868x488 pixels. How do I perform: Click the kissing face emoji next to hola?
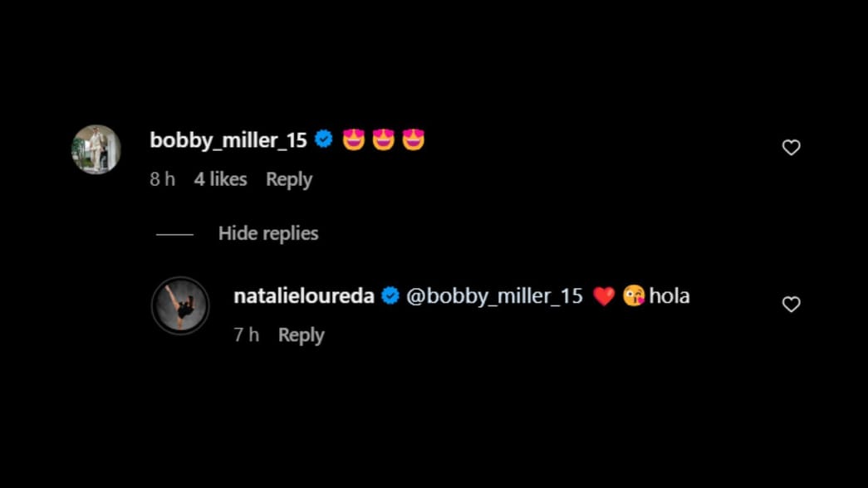tap(634, 295)
